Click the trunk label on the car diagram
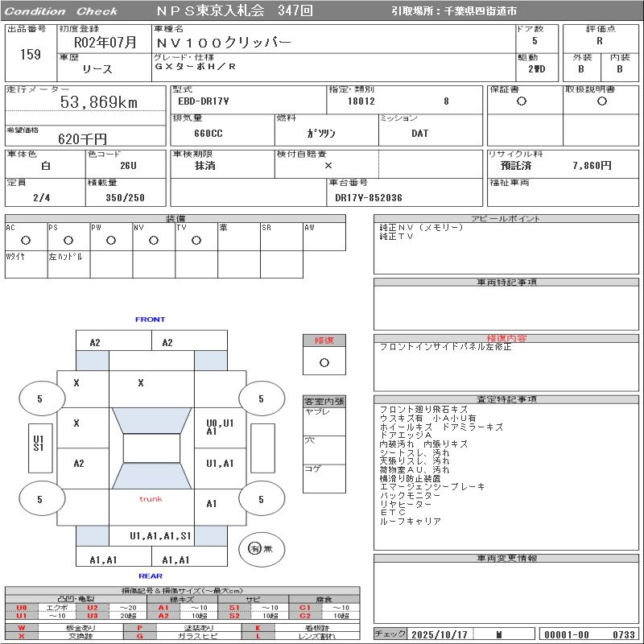Screen dimensions: 644x644 click(x=151, y=499)
